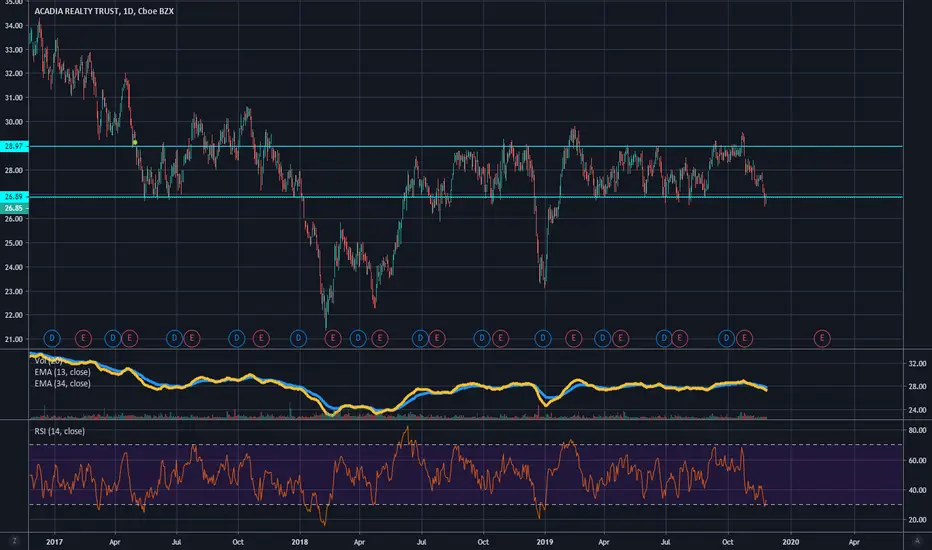Screen dimensions: 932x550
Task: Click the dividend marker at October 2018
Action: point(482,338)
